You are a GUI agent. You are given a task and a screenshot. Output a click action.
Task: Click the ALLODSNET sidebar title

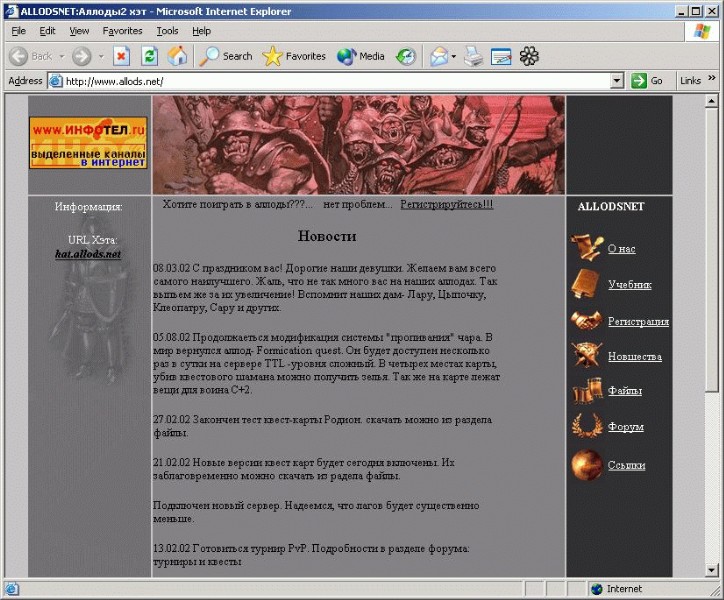(x=611, y=206)
